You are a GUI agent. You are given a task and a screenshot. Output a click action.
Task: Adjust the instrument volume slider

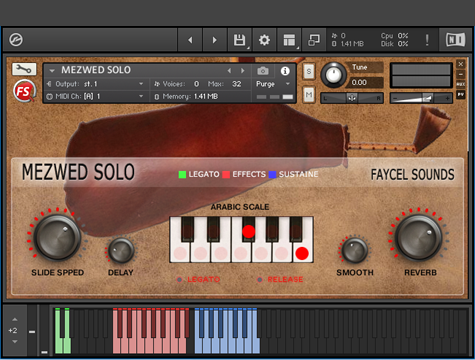(x=421, y=98)
